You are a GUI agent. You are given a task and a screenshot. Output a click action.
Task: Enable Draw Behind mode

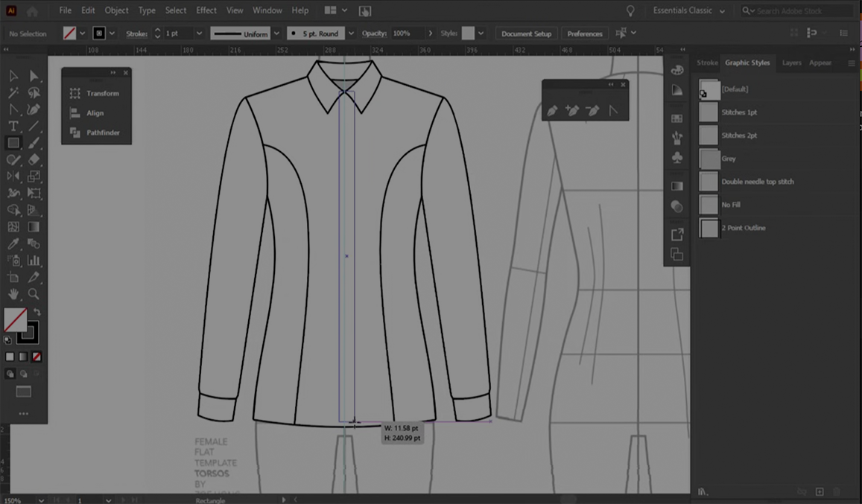(24, 374)
